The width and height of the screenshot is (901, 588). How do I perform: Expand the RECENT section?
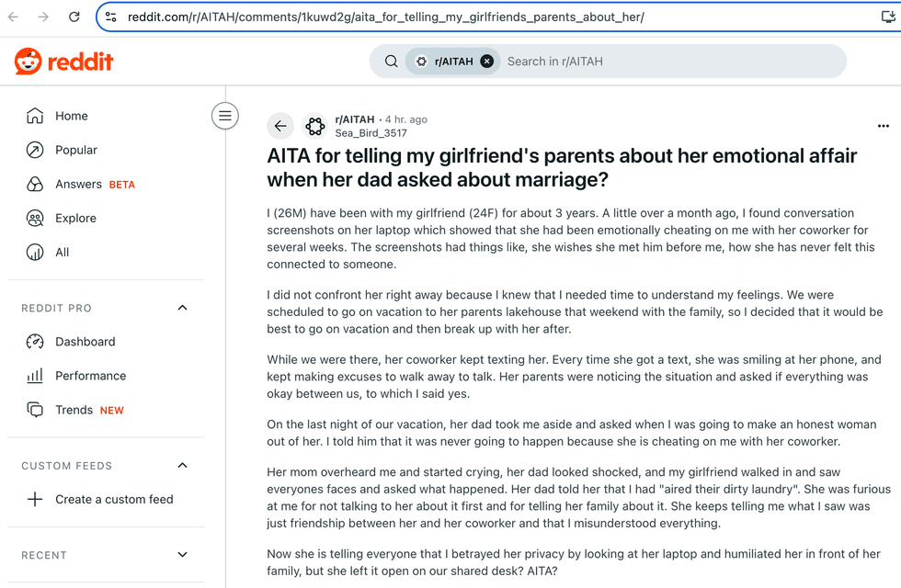coord(182,555)
